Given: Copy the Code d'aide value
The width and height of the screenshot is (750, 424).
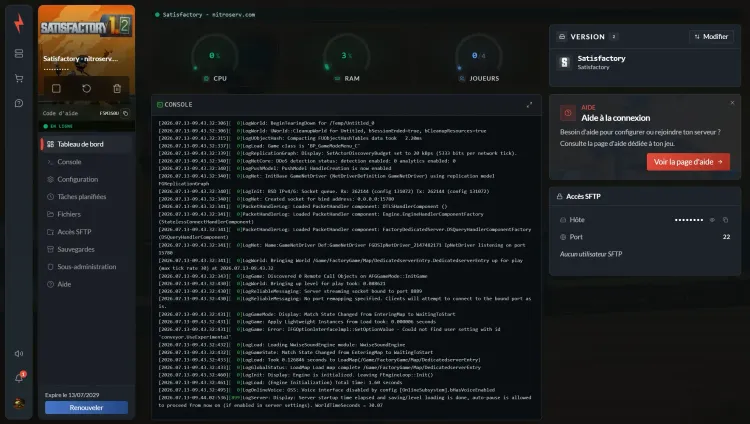Looking at the screenshot, I should (126, 113).
